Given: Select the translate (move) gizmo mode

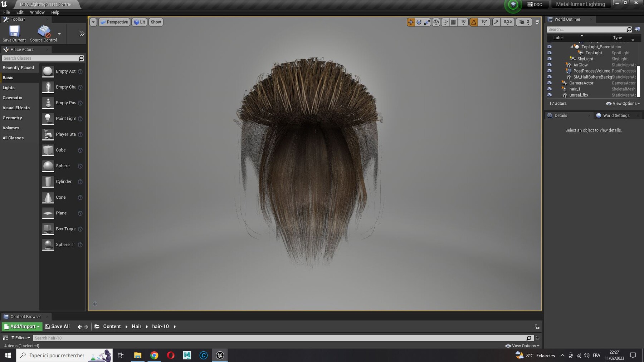Looking at the screenshot, I should [x=410, y=22].
